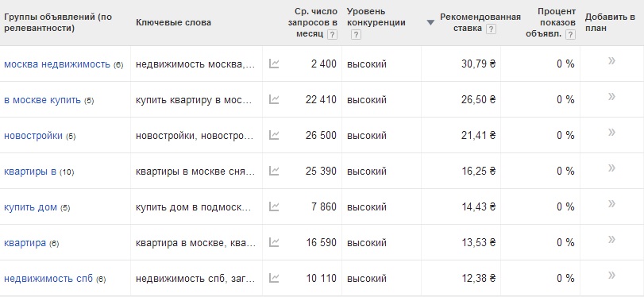Open help icon next to запросов в месяц
This screenshot has width=644, height=297.
(332, 35)
